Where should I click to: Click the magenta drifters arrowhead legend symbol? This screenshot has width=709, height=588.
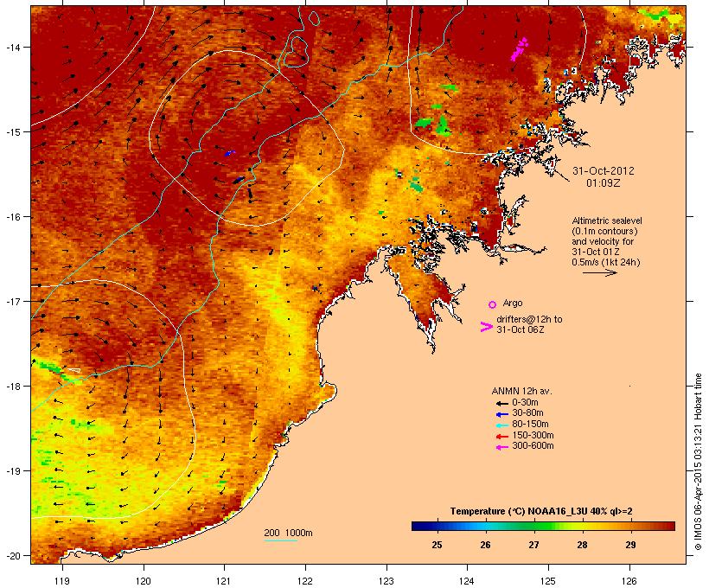pyautogui.click(x=486, y=327)
